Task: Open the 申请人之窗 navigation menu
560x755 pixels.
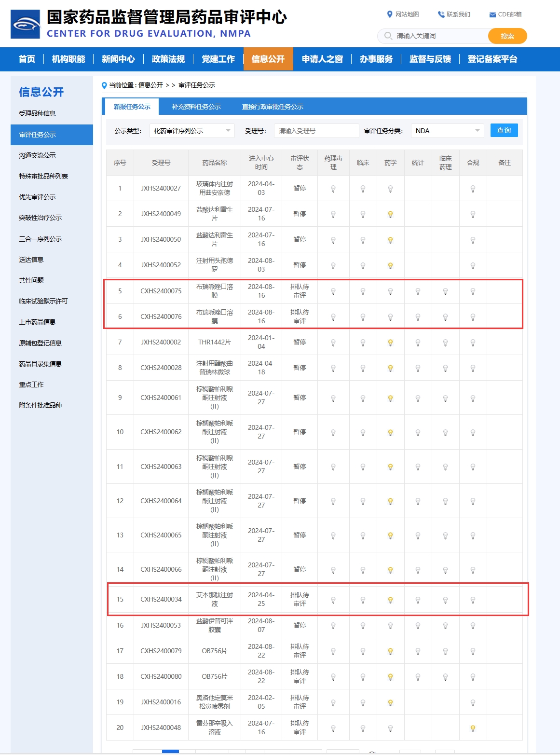Action: (322, 59)
